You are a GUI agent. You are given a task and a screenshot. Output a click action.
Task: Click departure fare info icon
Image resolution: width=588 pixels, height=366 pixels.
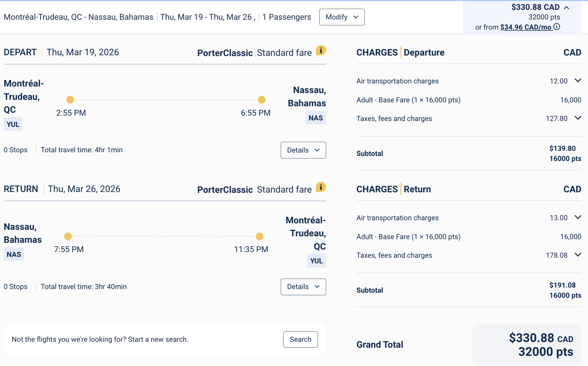coord(321,51)
